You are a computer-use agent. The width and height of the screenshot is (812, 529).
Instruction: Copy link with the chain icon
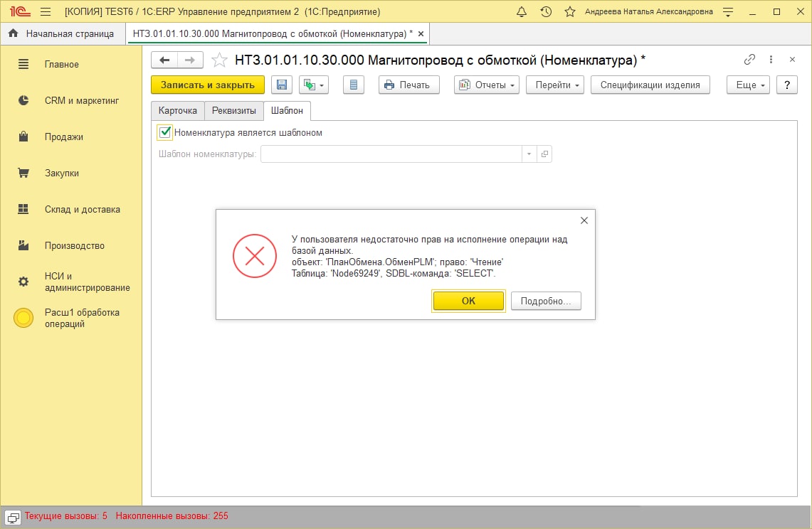click(749, 60)
